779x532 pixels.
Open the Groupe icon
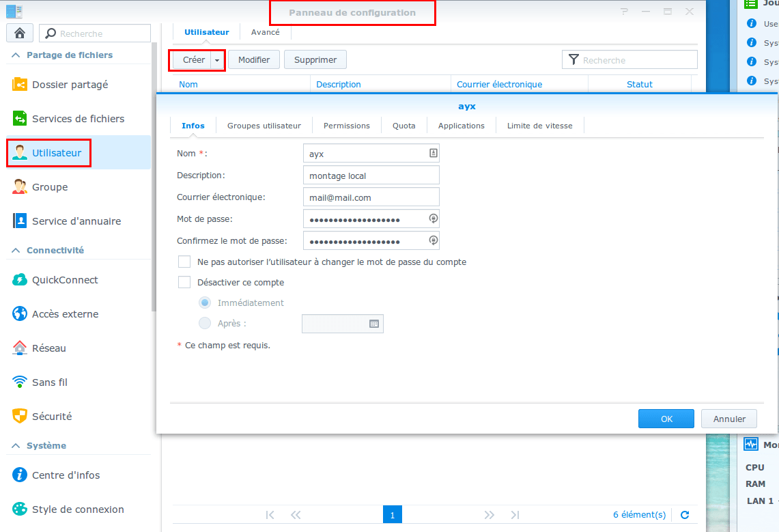point(19,186)
